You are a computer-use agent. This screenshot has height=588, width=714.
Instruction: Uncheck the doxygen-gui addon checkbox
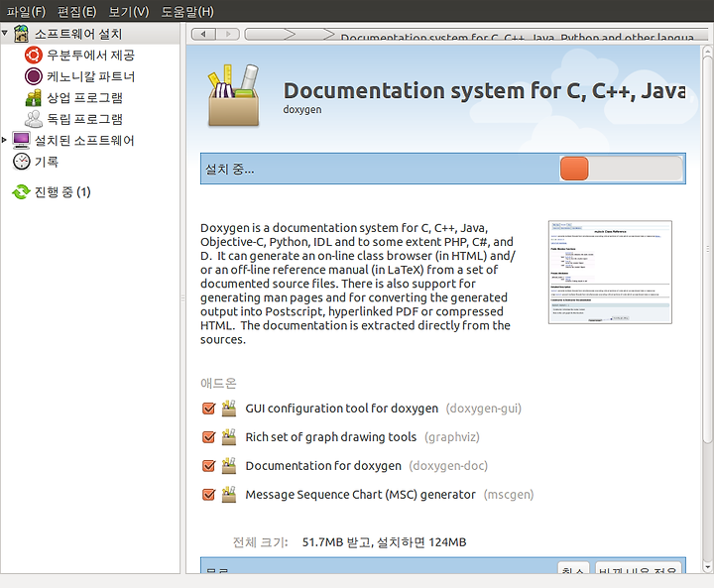[208, 409]
